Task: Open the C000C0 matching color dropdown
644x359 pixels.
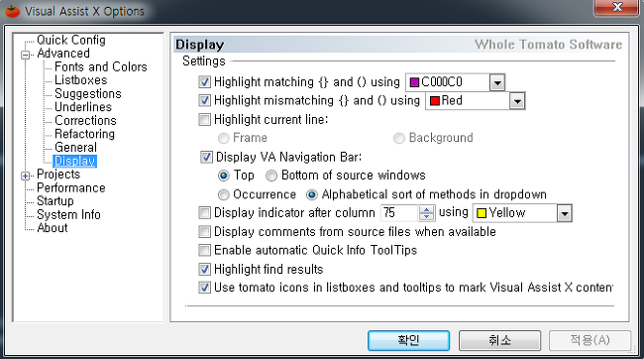Action: pos(497,82)
